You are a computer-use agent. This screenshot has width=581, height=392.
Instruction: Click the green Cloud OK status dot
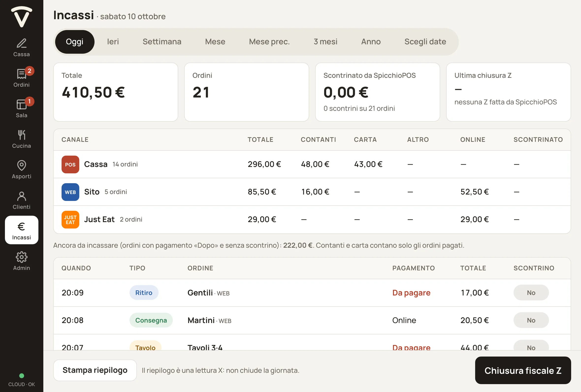22,376
